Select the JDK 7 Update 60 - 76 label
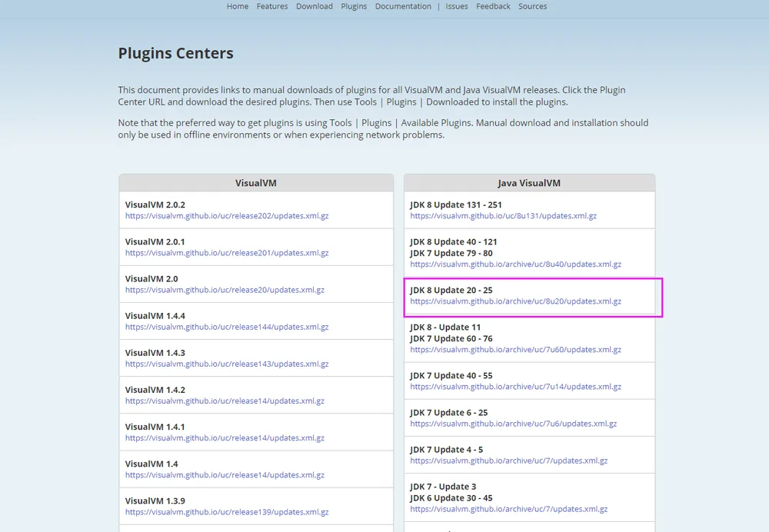 [451, 338]
